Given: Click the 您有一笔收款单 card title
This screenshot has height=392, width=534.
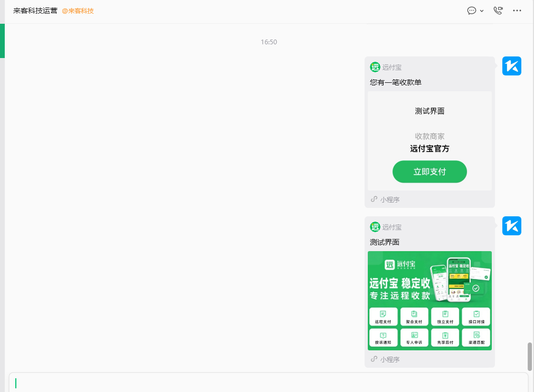Looking at the screenshot, I should click(x=396, y=82).
